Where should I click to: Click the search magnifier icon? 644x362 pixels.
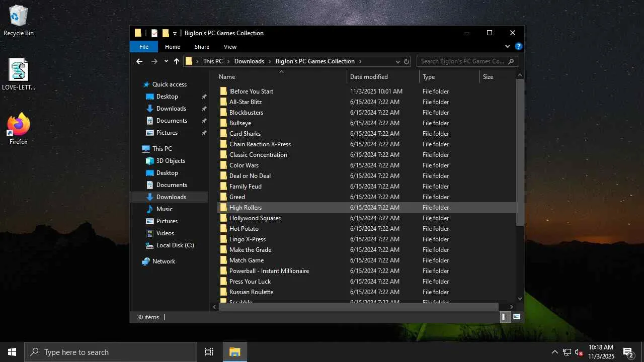[x=511, y=61]
